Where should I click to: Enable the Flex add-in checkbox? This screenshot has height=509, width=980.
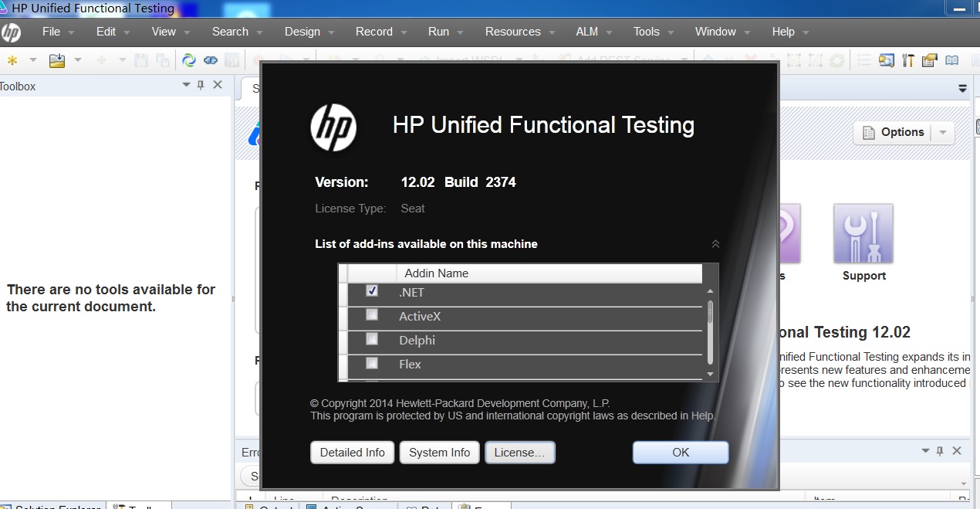point(372,363)
